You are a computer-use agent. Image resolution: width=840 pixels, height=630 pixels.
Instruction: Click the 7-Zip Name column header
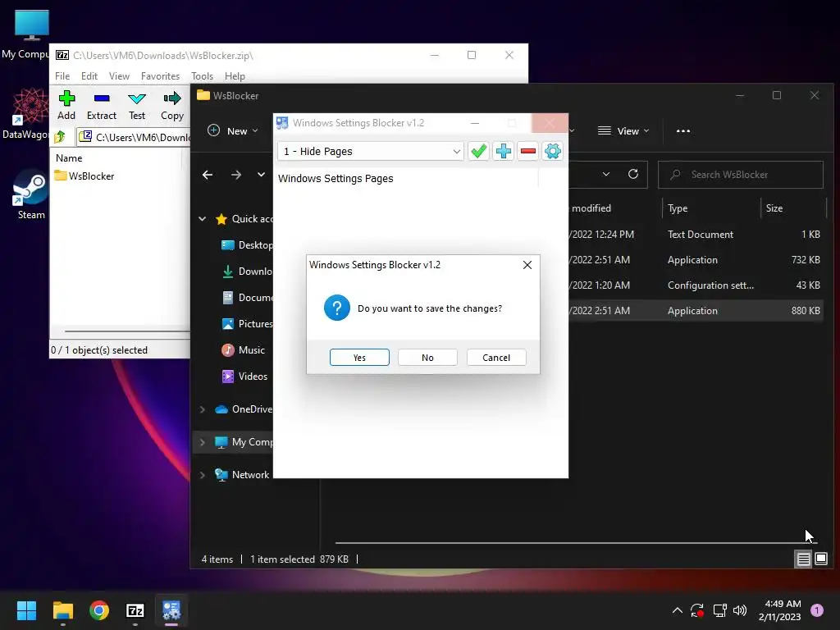69,158
